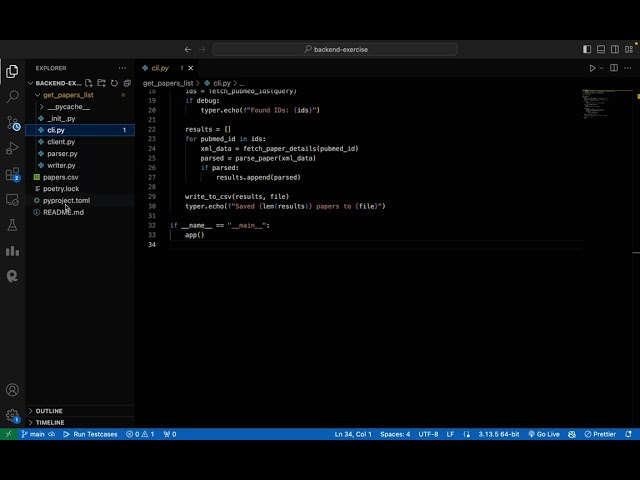The image size is (640, 480).
Task: Click Go Live server button
Action: (544, 434)
